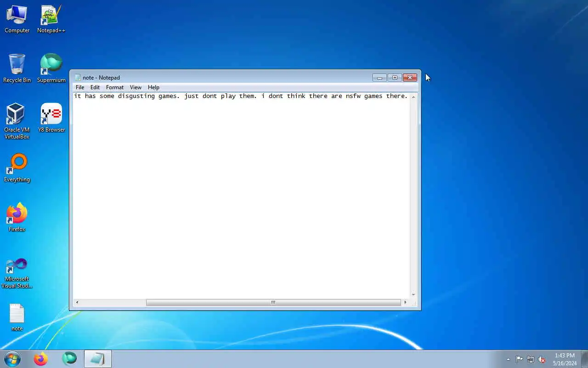Viewport: 588px width, 368px height.
Task: Select the Notepad++ desktop shortcut
Action: (51, 19)
